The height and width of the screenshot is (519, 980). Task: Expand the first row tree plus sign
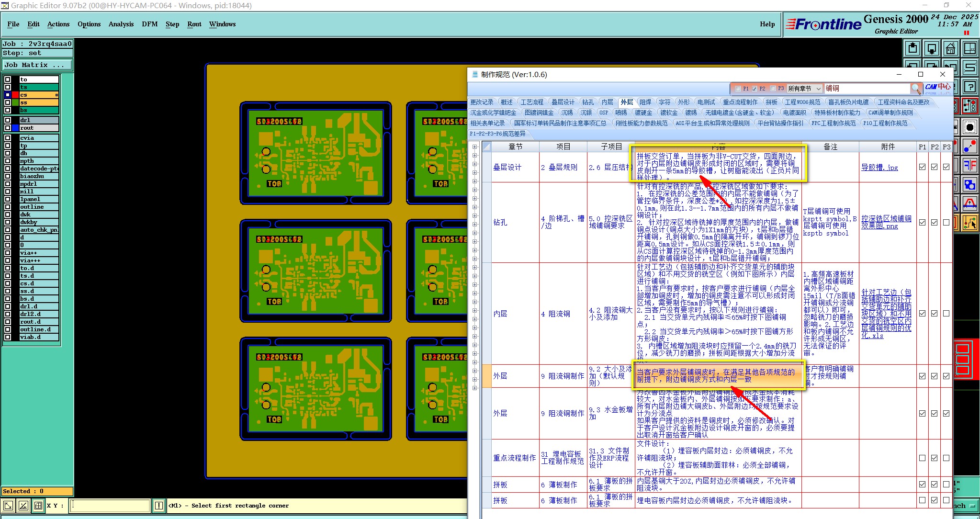click(474, 147)
